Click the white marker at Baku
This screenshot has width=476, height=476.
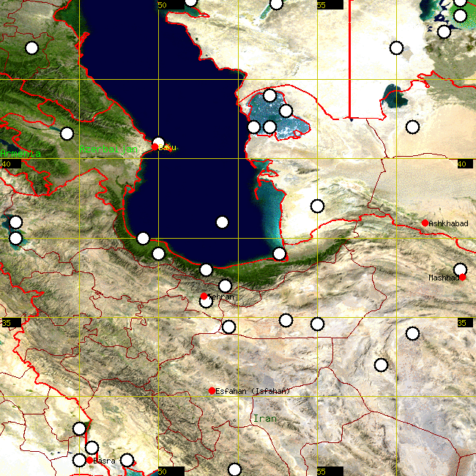158,142
